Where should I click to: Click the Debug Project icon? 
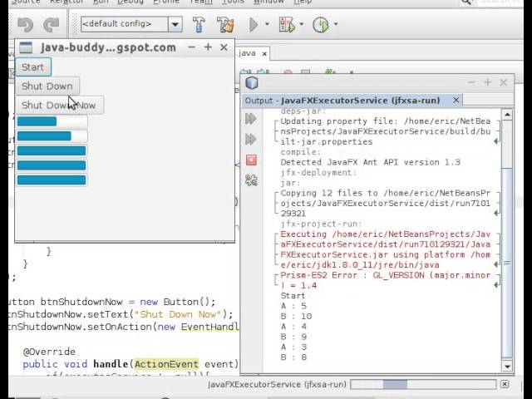pyautogui.click(x=287, y=24)
